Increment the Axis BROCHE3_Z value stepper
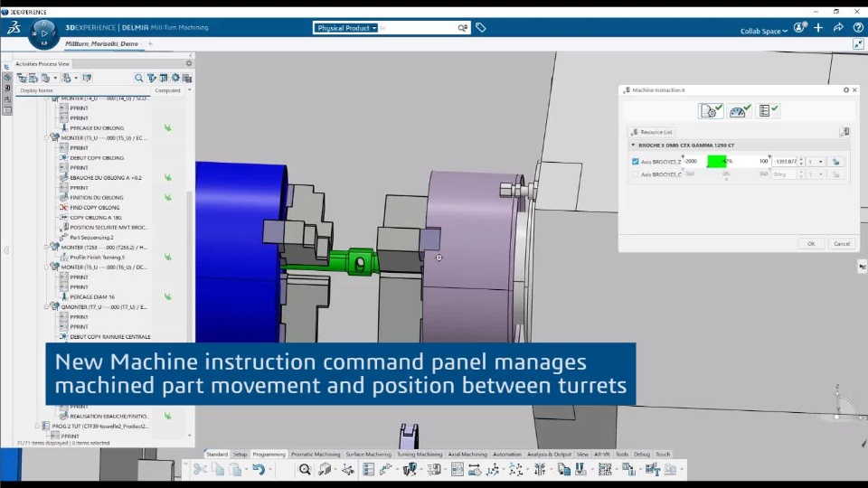Viewport: 868px width, 488px height. (x=801, y=159)
